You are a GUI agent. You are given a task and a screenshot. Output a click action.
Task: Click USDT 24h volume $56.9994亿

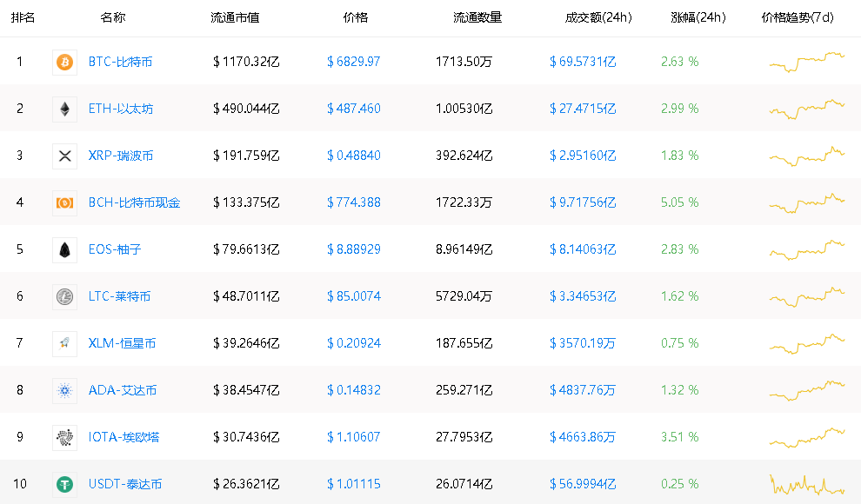(583, 484)
